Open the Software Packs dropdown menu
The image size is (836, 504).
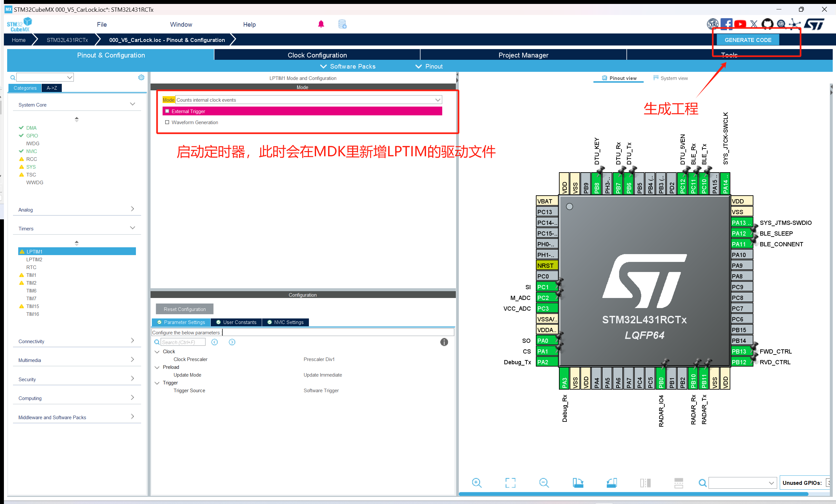348,66
